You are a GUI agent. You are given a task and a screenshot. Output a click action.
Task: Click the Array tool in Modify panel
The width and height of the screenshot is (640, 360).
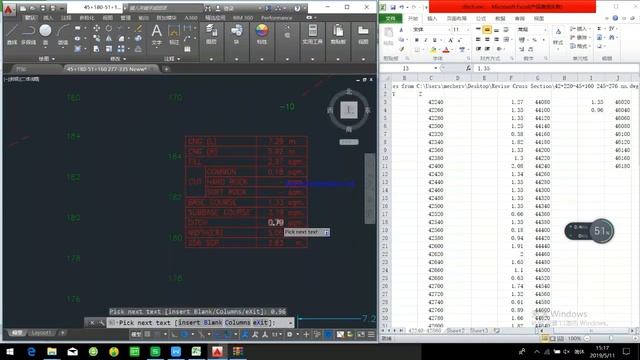[121, 49]
